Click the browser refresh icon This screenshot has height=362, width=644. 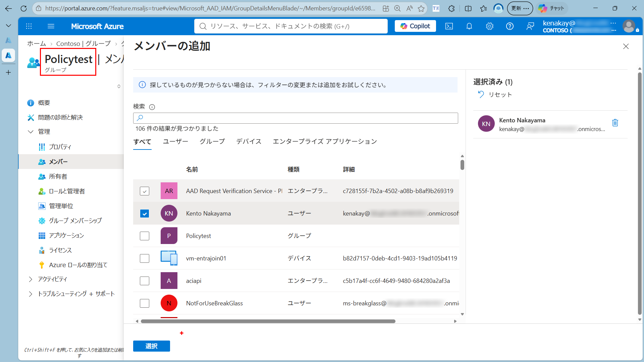pos(23,8)
